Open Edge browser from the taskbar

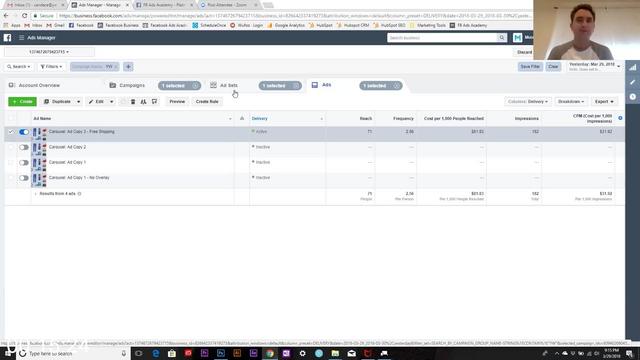[x=156, y=353]
